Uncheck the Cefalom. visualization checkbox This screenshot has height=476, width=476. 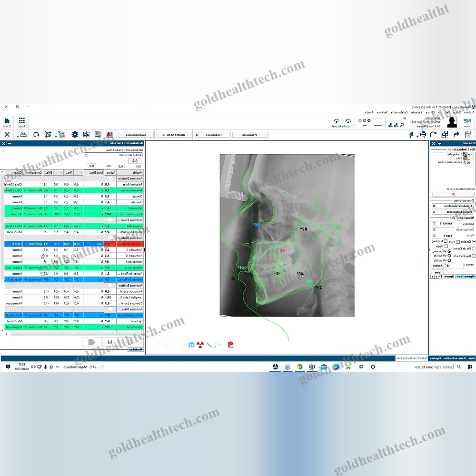473,242
